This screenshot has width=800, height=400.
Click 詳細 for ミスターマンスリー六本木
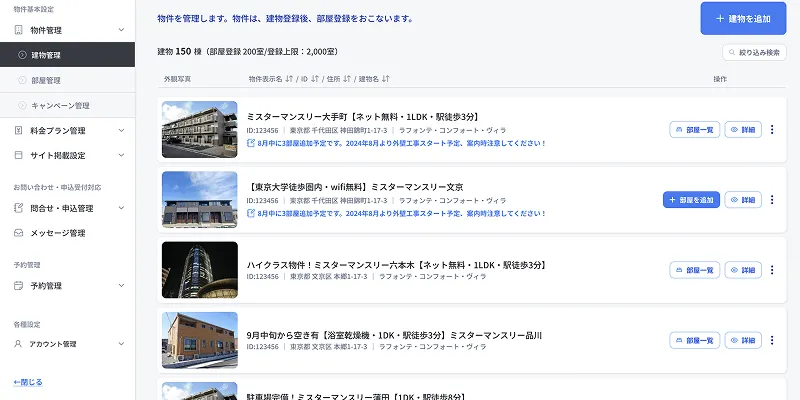pyautogui.click(x=743, y=270)
